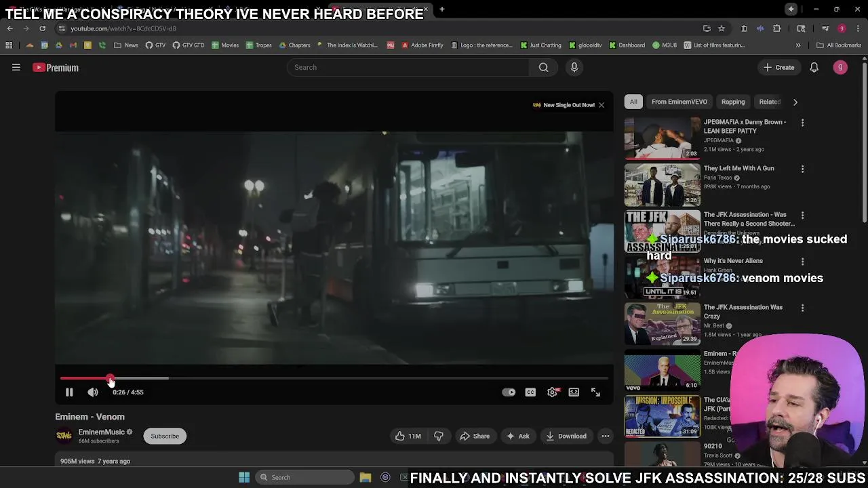Select the From EminemVEVO chip
The image size is (868, 488).
click(x=679, y=102)
